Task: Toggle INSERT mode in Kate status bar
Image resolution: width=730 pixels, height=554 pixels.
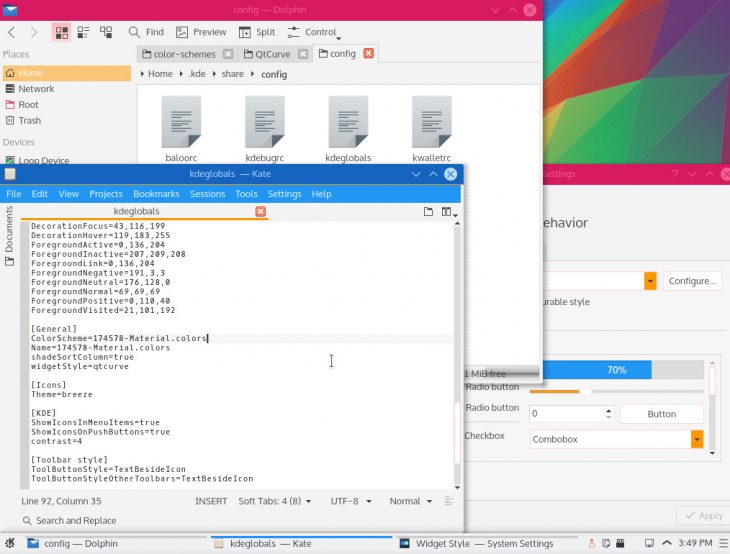Action: [x=211, y=501]
